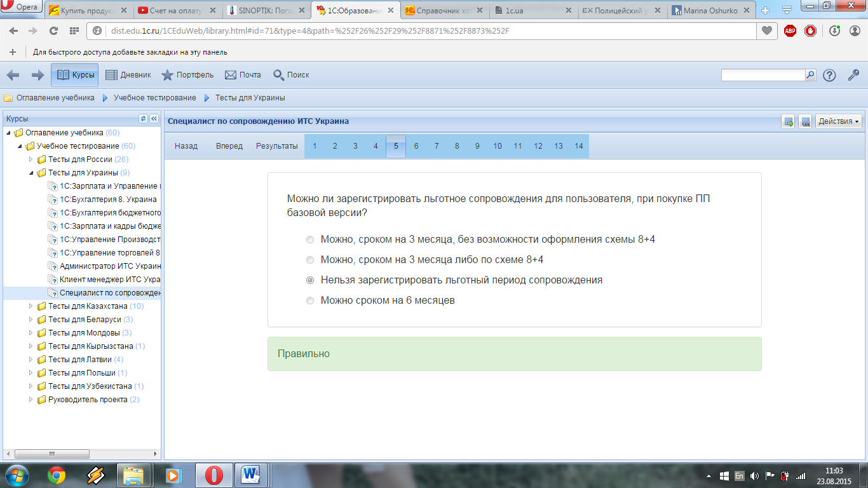The image size is (868, 488).
Task: Collapse the Курсы side panel
Action: 154,118
